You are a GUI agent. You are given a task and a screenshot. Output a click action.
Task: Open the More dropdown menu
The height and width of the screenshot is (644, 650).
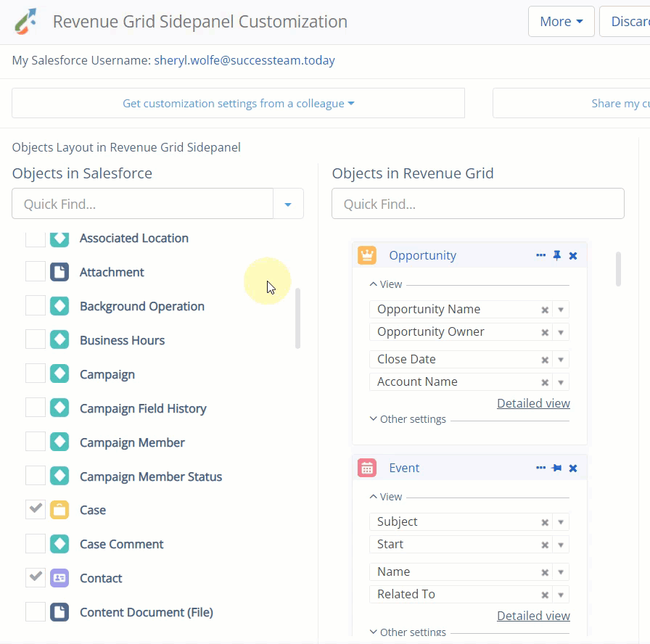[561, 22]
